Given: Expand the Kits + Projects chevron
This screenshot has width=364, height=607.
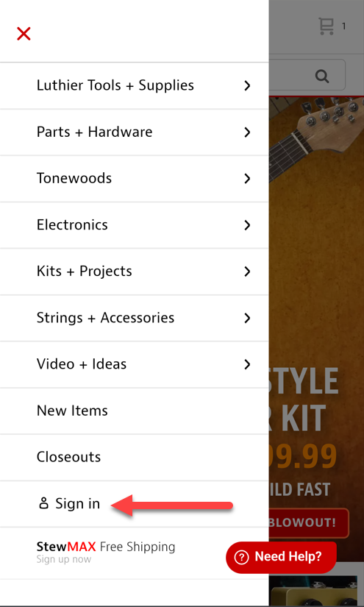Looking at the screenshot, I should [x=247, y=271].
